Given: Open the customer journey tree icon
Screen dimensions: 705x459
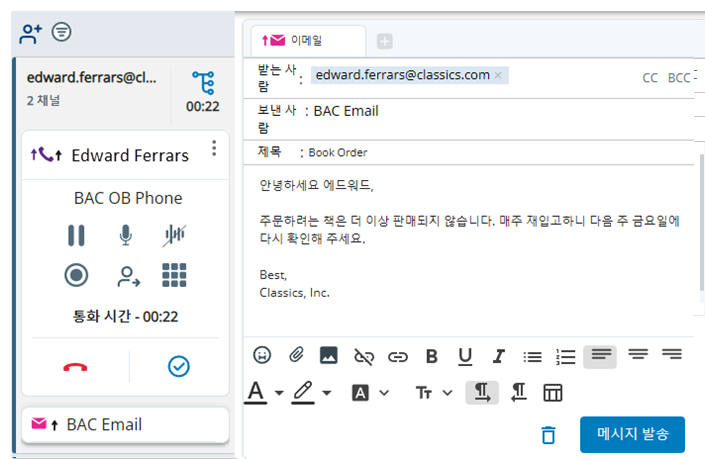Looking at the screenshot, I should (203, 83).
